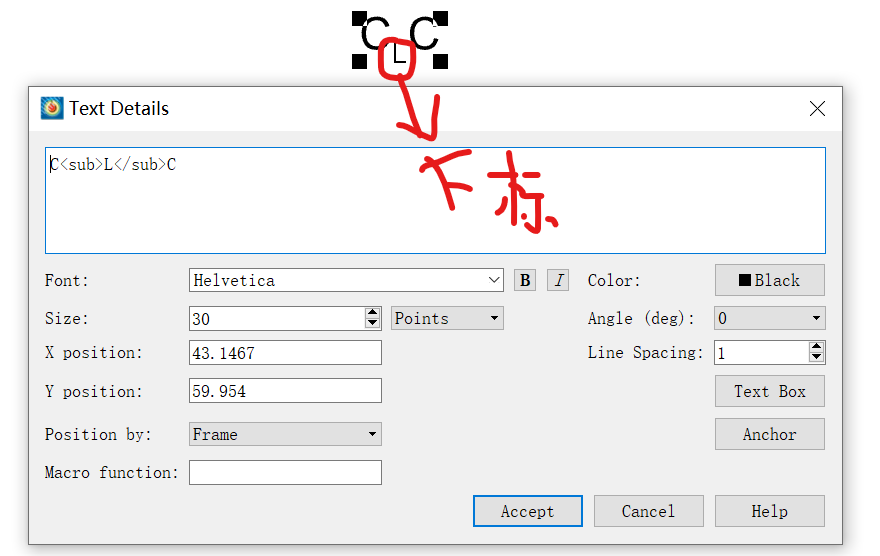
Task: Increase line spacing with up arrow
Action: (816, 347)
